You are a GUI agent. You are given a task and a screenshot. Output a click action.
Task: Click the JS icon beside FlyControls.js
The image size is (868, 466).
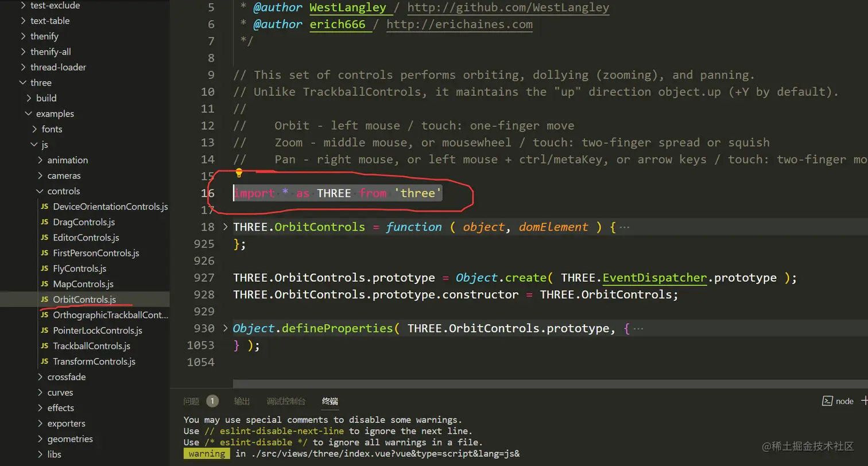[x=45, y=269]
